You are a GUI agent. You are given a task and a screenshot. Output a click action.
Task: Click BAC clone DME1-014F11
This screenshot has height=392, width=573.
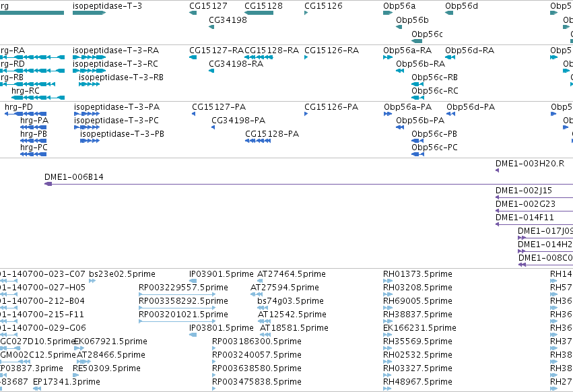525,218
